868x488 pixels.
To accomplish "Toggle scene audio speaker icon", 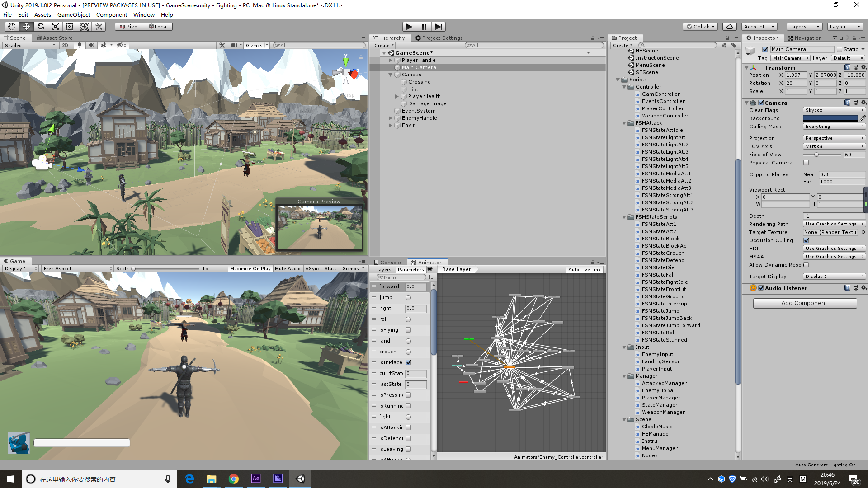I will (91, 45).
